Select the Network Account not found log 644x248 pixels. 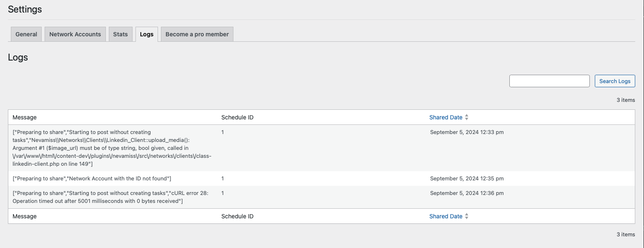[x=92, y=179]
